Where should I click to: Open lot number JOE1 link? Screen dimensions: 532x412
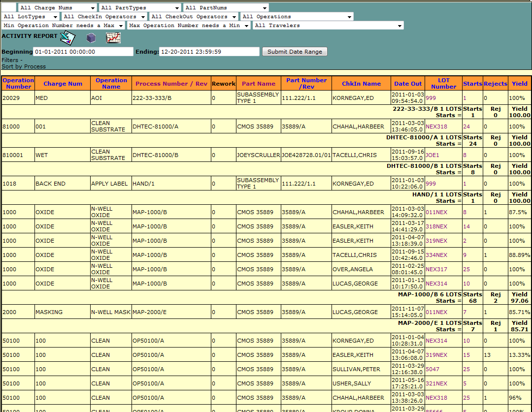point(432,155)
